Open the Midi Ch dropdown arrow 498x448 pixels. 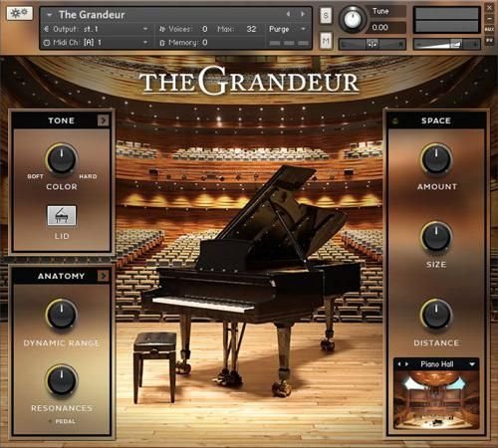[145, 43]
